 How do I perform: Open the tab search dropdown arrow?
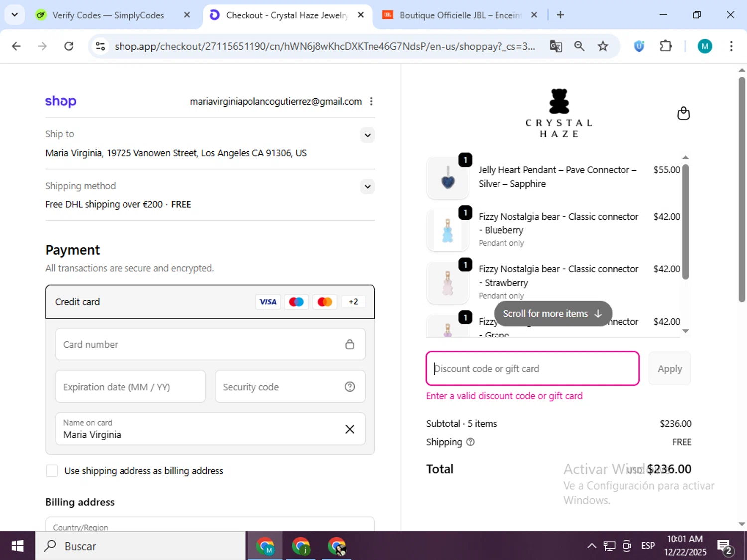pos(15,15)
